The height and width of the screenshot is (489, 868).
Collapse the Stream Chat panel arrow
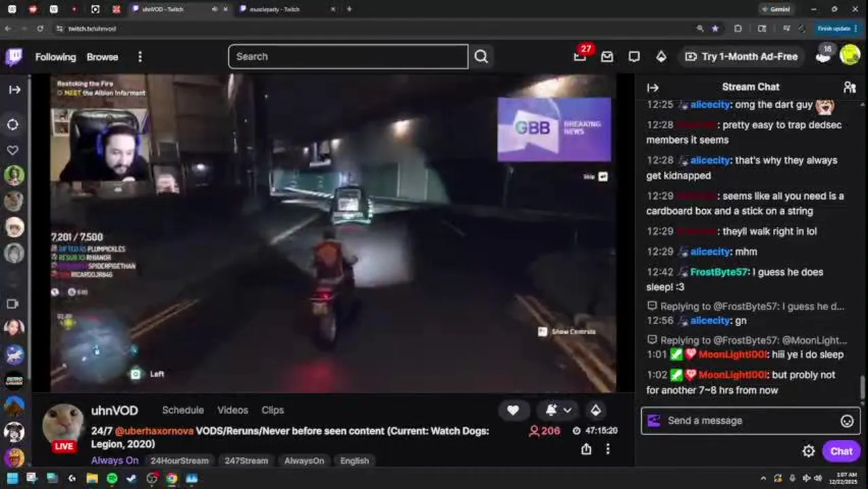[653, 87]
